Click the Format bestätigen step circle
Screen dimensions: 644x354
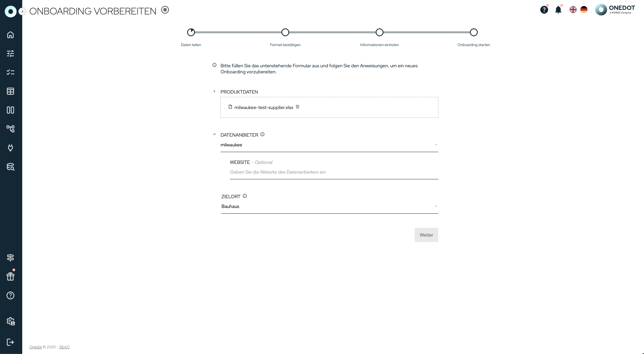tap(285, 32)
